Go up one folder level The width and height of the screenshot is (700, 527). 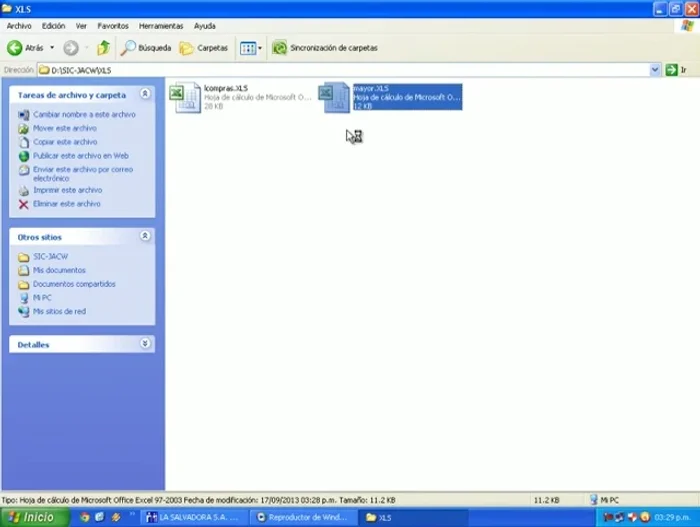point(104,48)
